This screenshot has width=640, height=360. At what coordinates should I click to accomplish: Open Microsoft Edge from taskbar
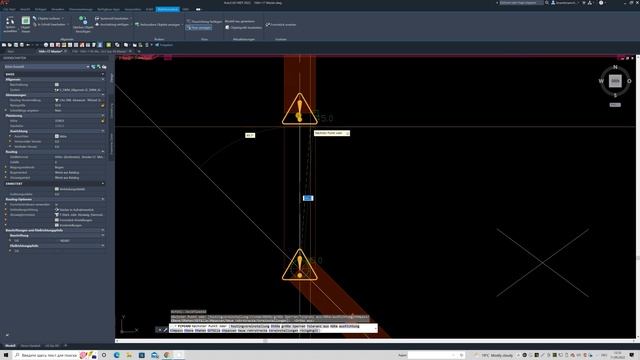[117, 355]
